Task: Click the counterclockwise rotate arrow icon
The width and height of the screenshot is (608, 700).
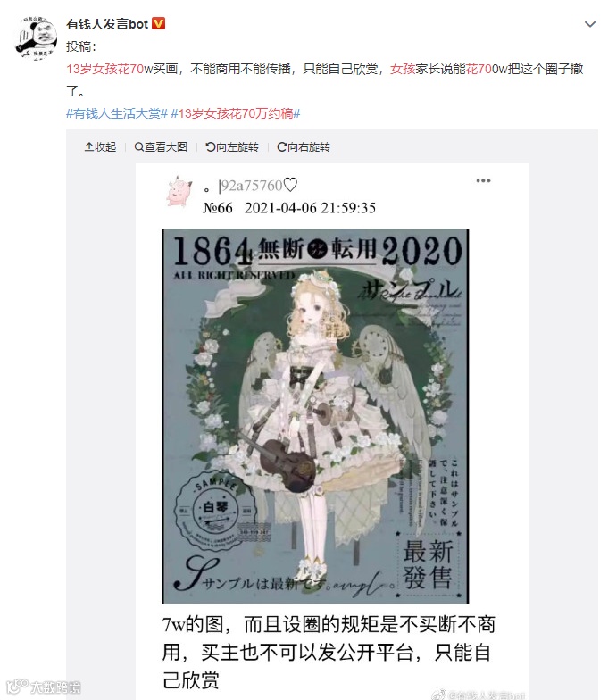Action: point(211,146)
